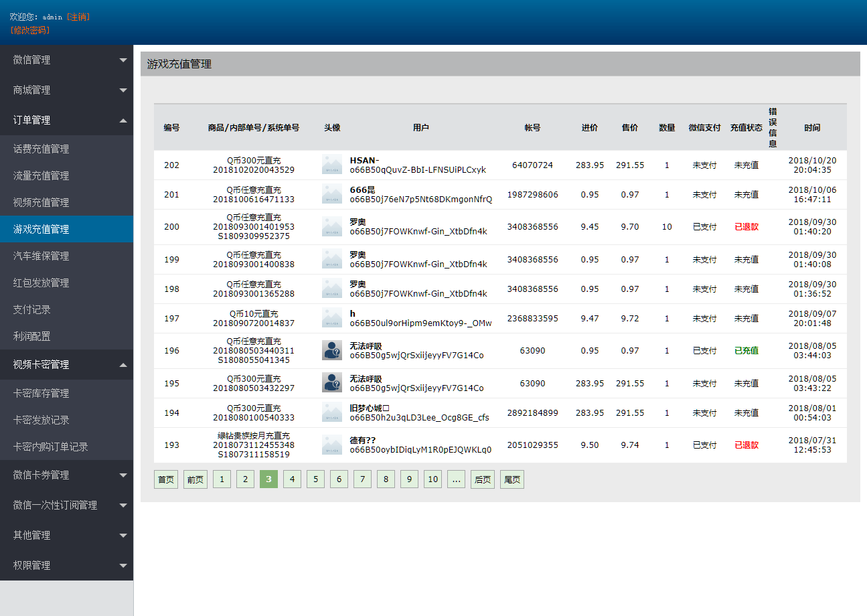This screenshot has height=616, width=867.
Task: Click current page 3 button
Action: 268,479
